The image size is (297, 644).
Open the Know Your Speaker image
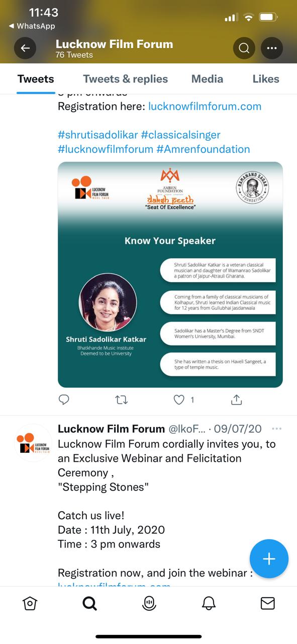(x=170, y=275)
